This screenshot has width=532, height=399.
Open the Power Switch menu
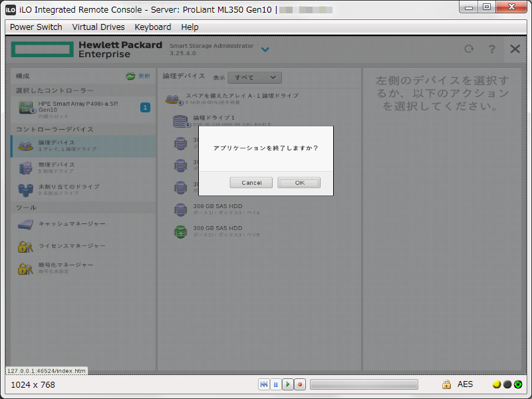pyautogui.click(x=36, y=27)
